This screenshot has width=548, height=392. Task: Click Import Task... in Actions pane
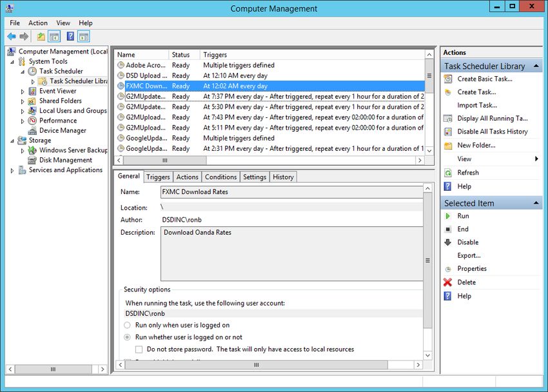coord(476,105)
